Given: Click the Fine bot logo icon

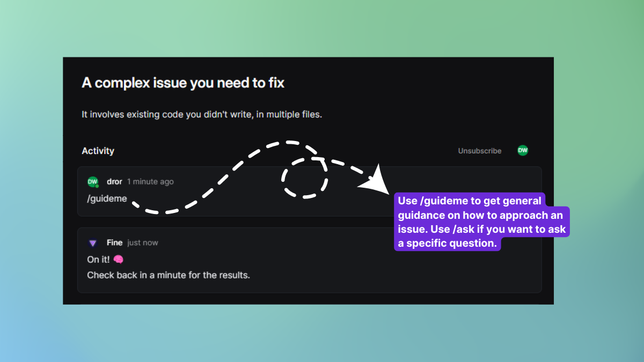Looking at the screenshot, I should pyautogui.click(x=93, y=243).
